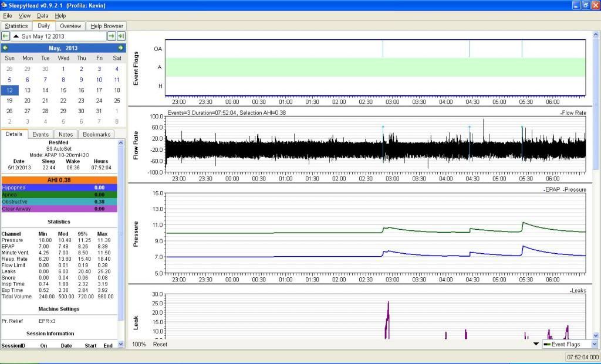Click first OA event flag before 03:00
The image size is (601, 364).
click(383, 49)
